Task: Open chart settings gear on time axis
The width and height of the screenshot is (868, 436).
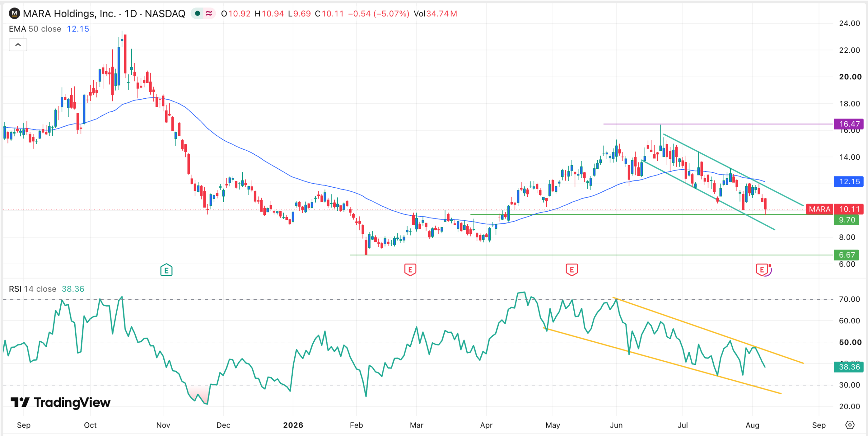Action: [850, 425]
